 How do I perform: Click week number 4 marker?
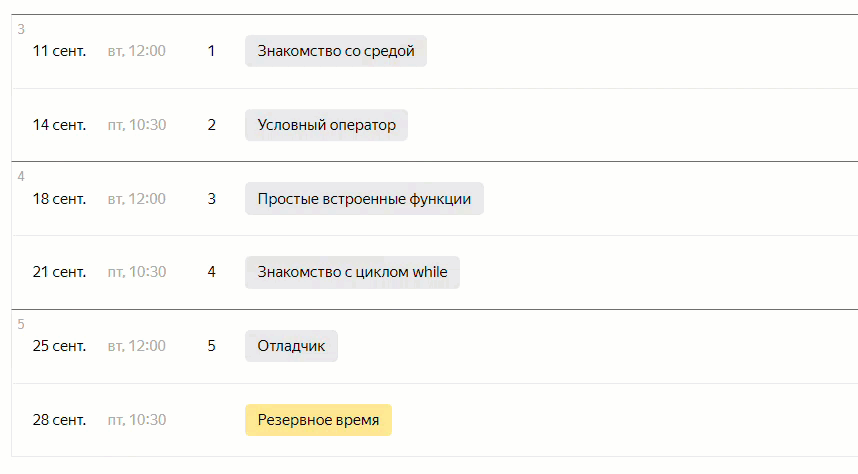click(21, 176)
